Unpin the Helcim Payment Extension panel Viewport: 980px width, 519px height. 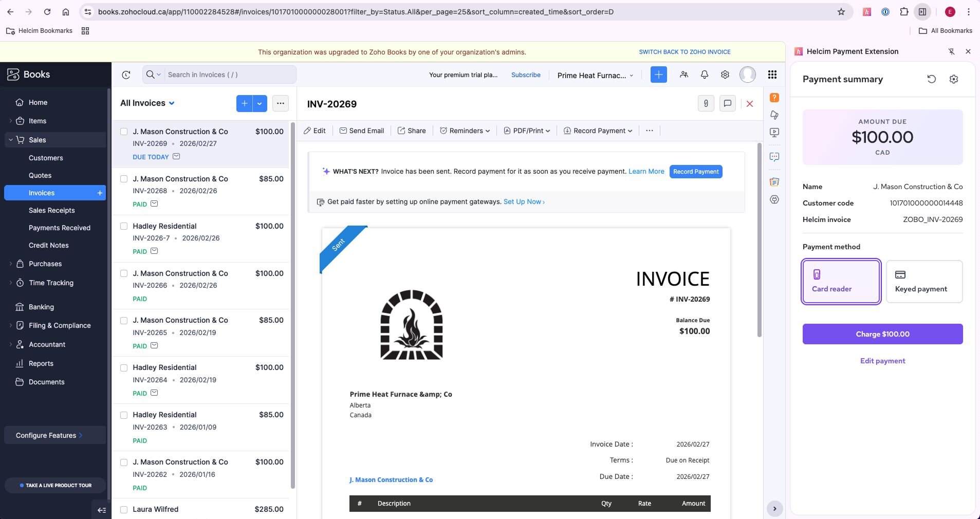pos(951,51)
